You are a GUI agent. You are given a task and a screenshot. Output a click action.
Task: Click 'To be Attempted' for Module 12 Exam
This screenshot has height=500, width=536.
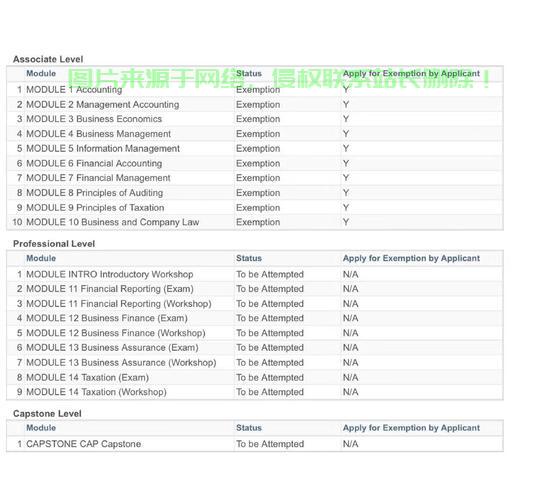tap(270, 318)
